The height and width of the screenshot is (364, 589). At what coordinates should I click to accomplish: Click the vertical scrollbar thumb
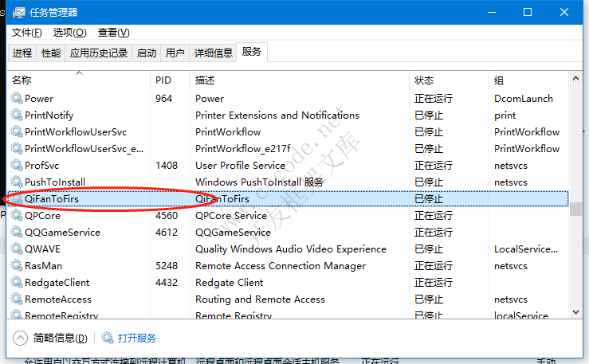(575, 209)
